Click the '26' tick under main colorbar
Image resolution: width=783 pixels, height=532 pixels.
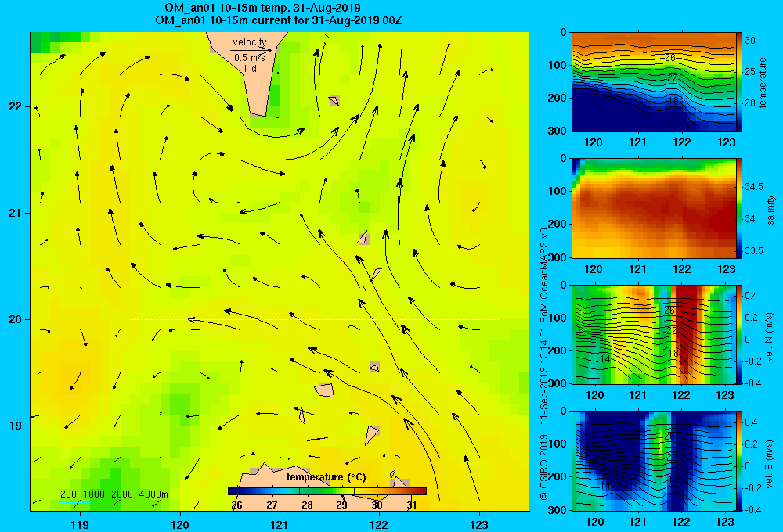[x=236, y=505]
